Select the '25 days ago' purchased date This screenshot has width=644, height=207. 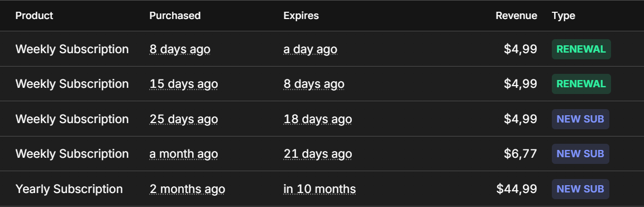click(x=184, y=119)
